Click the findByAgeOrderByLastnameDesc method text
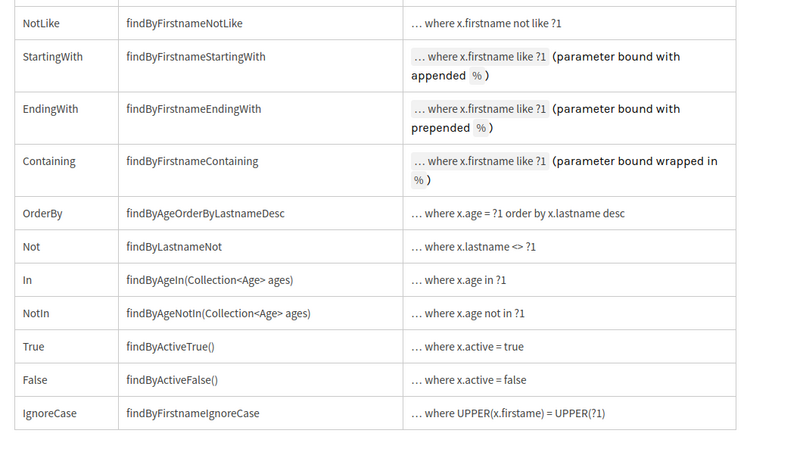 [205, 213]
